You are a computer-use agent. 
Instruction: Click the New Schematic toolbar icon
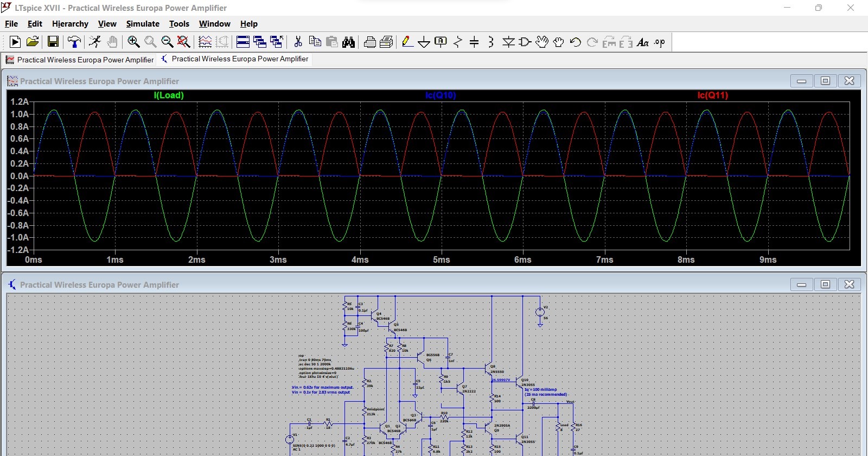pyautogui.click(x=15, y=42)
